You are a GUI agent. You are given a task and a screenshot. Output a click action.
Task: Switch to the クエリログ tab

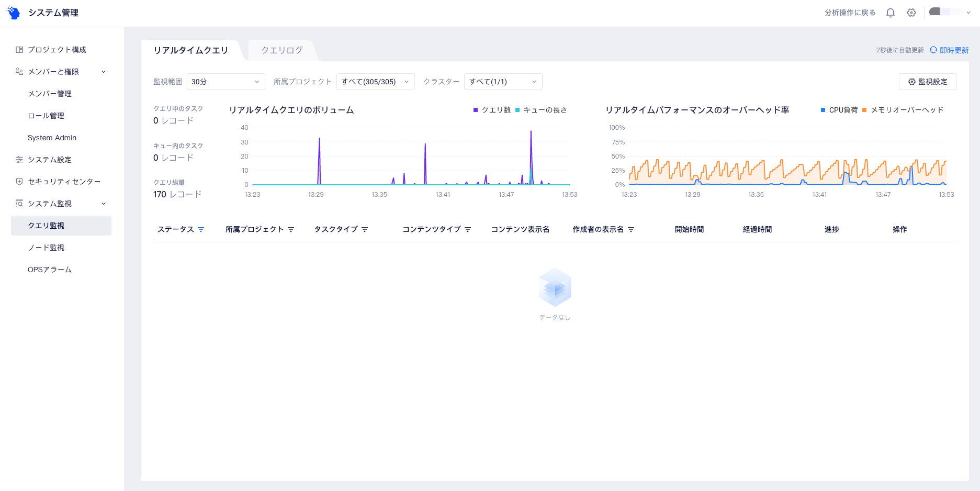click(282, 50)
